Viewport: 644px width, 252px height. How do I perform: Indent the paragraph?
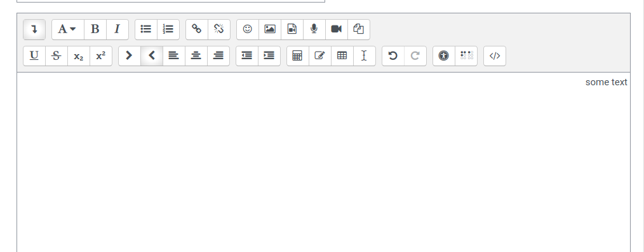(269, 55)
